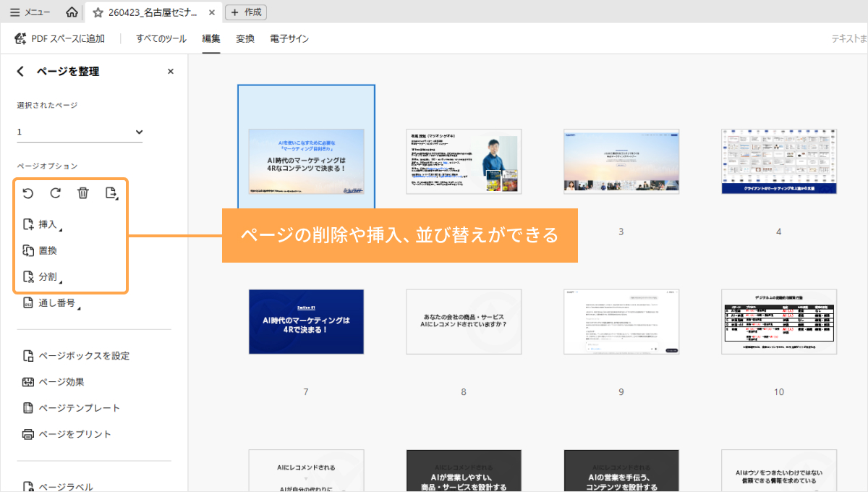The image size is (868, 492).
Task: Go to the Home icon
Action: pos(72,12)
